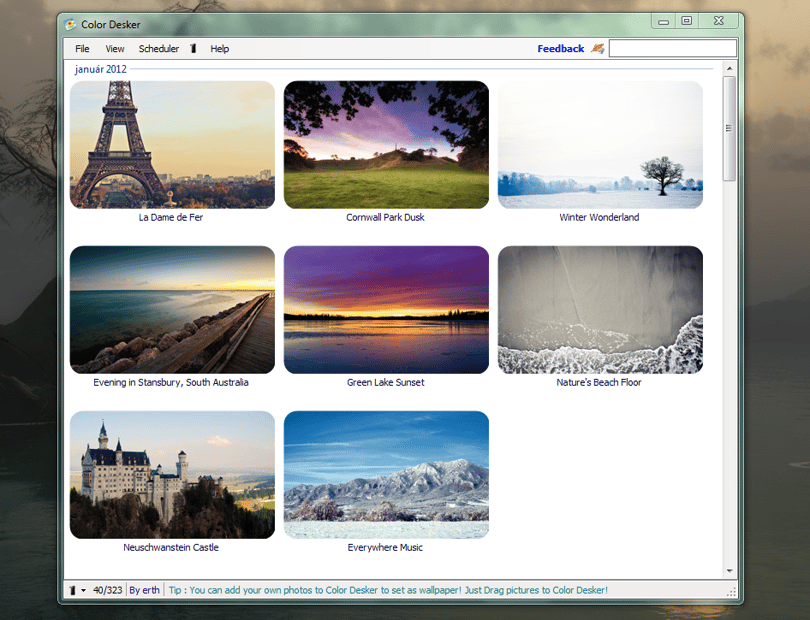Click the Color Desker app icon in title bar
Screen dimensions: 810x620
(x=70, y=24)
